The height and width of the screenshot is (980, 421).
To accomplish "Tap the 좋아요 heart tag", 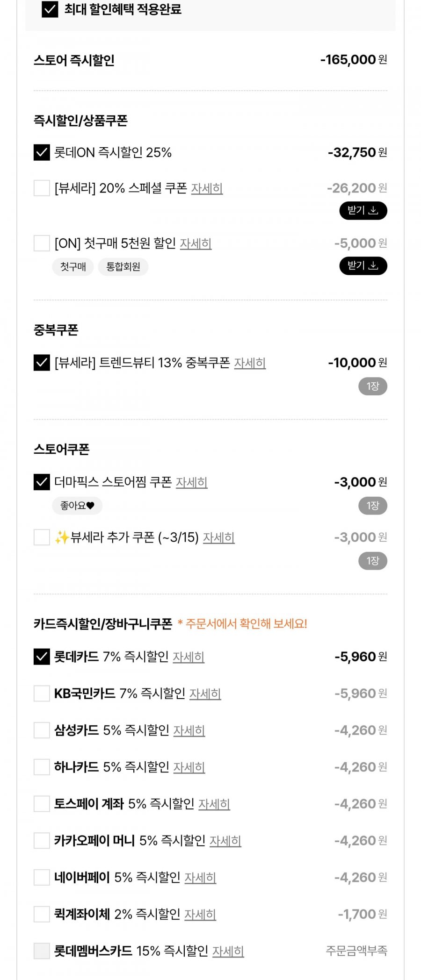I will click(x=77, y=505).
